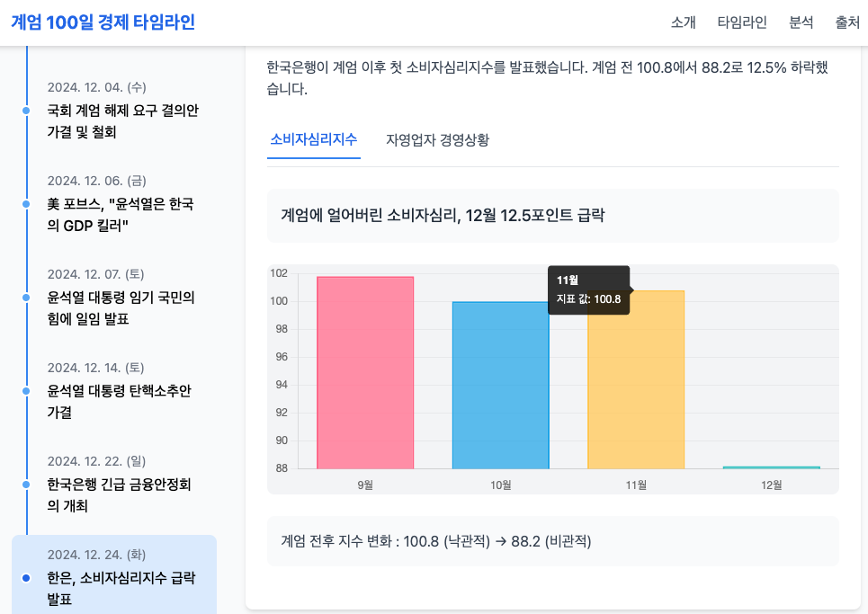This screenshot has width=868, height=614.
Task: Select the 국회 계엄 해제 요구 결의안 event
Action: (x=122, y=120)
